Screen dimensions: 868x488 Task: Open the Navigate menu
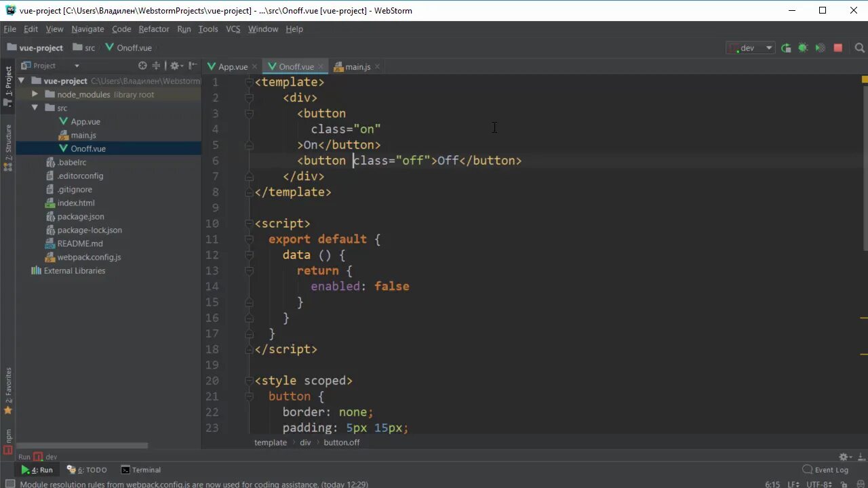pyautogui.click(x=87, y=29)
